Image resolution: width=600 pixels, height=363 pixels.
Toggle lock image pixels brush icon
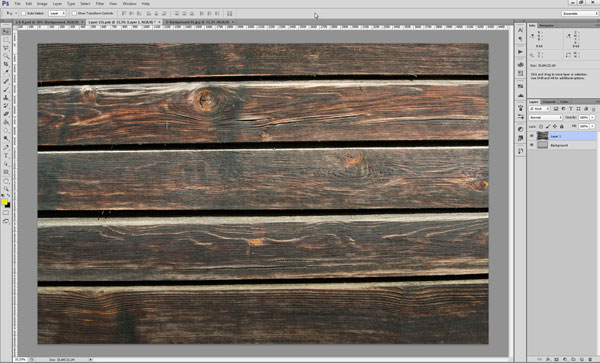click(x=548, y=126)
